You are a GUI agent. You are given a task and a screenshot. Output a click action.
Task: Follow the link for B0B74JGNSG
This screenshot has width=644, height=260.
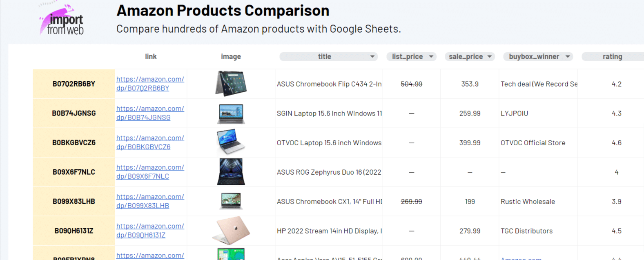[x=150, y=113]
